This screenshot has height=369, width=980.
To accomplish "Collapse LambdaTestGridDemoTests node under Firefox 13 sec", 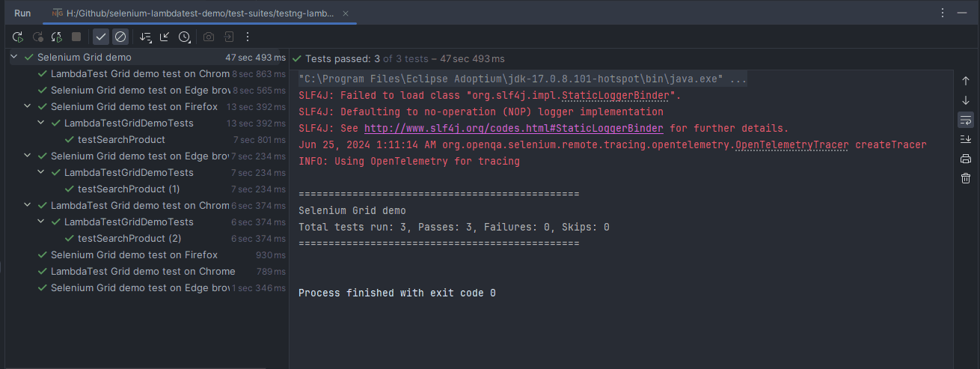I will coord(41,123).
